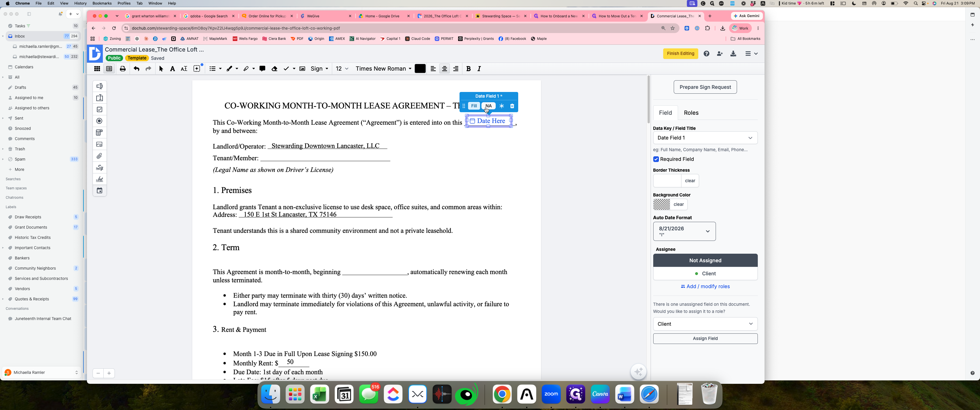Add a paragraph field from the left palette

point(99,98)
